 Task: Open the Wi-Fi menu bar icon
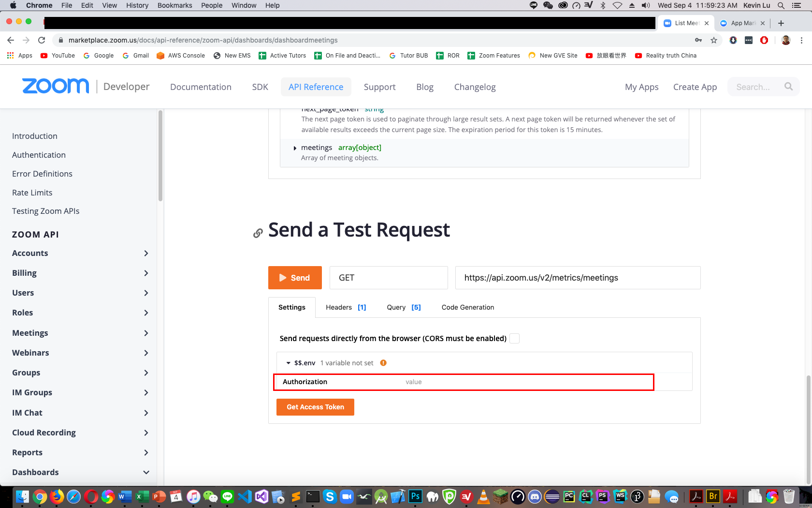[617, 5]
